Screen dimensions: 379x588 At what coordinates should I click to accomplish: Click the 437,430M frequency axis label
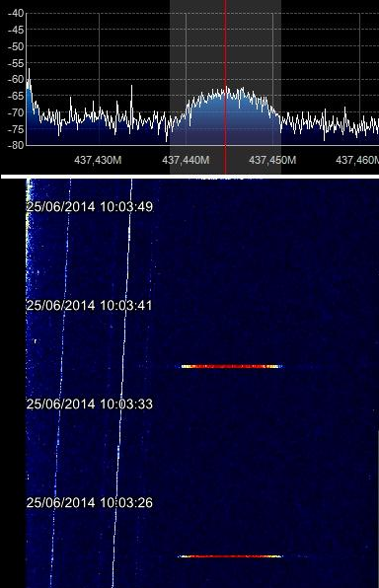[98, 160]
